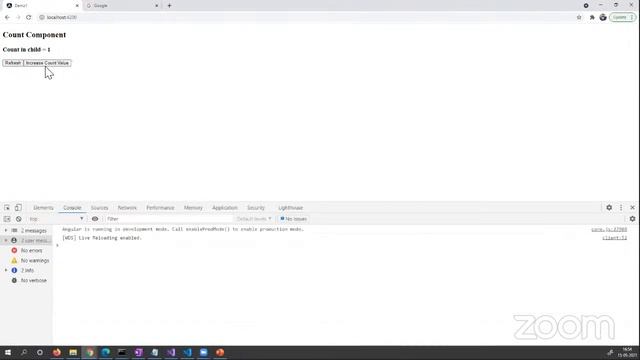Image resolution: width=640 pixels, height=360 pixels.
Task: Open the Application tab
Action: [224, 208]
